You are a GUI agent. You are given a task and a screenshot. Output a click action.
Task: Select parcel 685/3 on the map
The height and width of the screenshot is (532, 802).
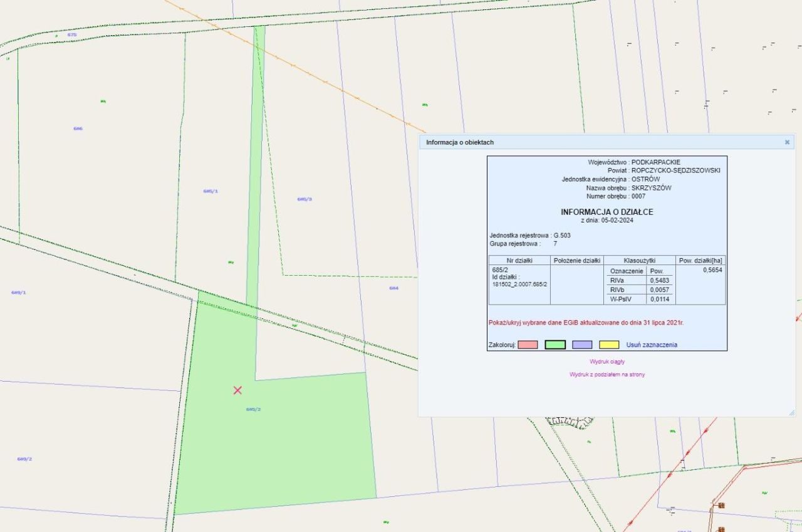(305, 199)
